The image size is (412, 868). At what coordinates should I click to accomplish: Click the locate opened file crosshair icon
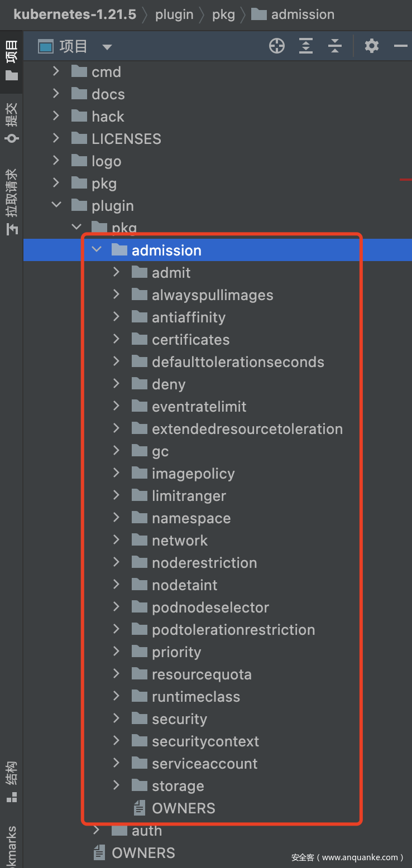277,46
